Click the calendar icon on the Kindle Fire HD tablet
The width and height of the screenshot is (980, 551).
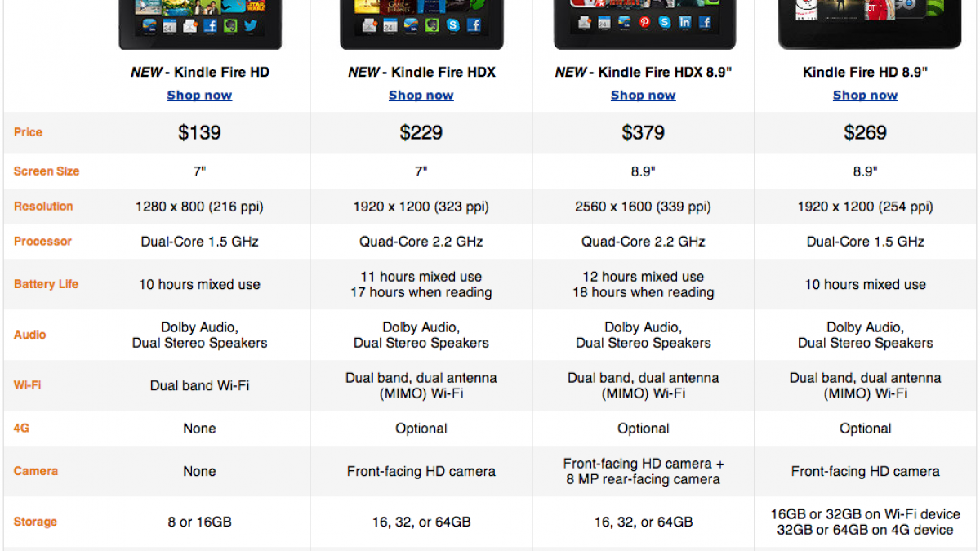[x=170, y=26]
